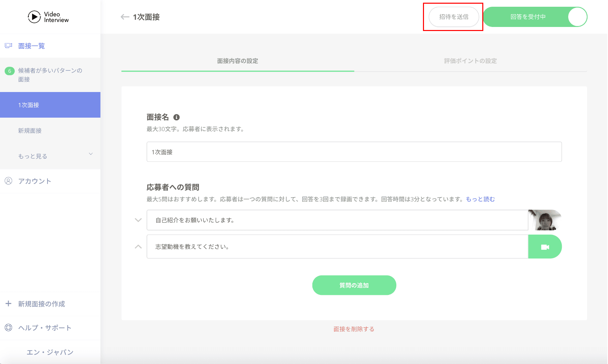Click the Video Interview logo
The image size is (608, 364).
[48, 17]
